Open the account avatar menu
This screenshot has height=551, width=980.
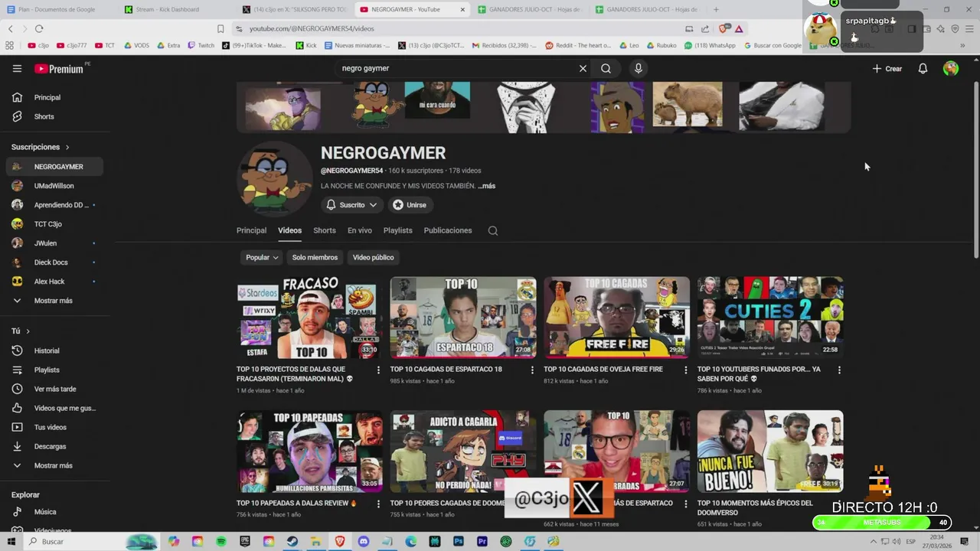[951, 69]
